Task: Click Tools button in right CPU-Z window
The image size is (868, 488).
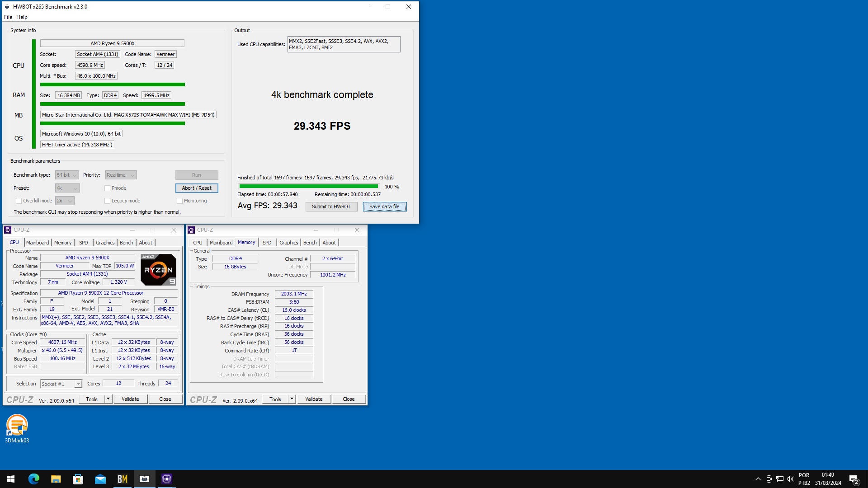Action: pos(275,399)
